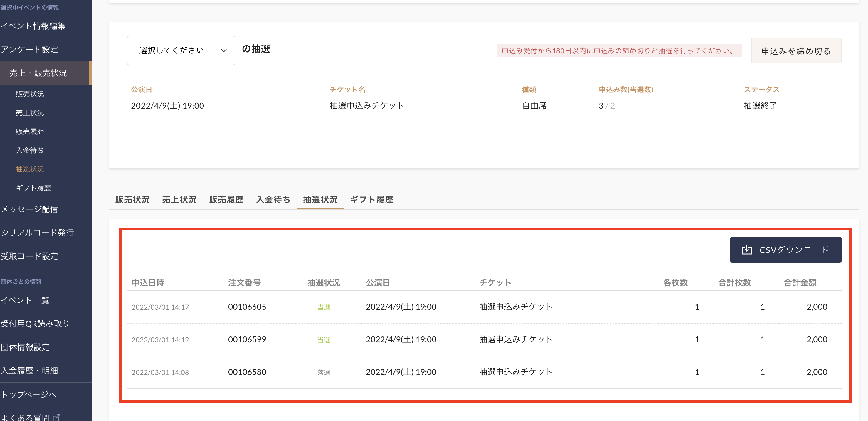Open メッセージ配信 in sidebar
This screenshot has height=421, width=868.
coord(29,209)
